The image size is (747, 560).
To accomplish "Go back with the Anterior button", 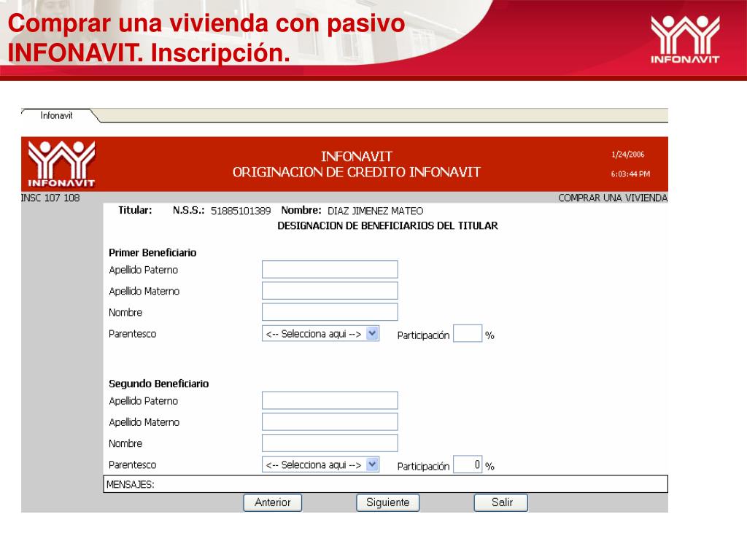I will [273, 503].
